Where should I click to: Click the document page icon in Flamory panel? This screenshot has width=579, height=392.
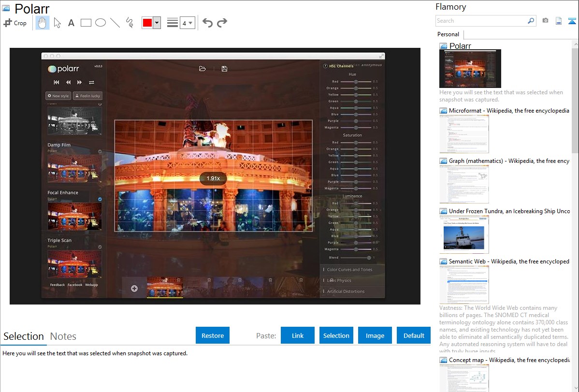pos(559,21)
